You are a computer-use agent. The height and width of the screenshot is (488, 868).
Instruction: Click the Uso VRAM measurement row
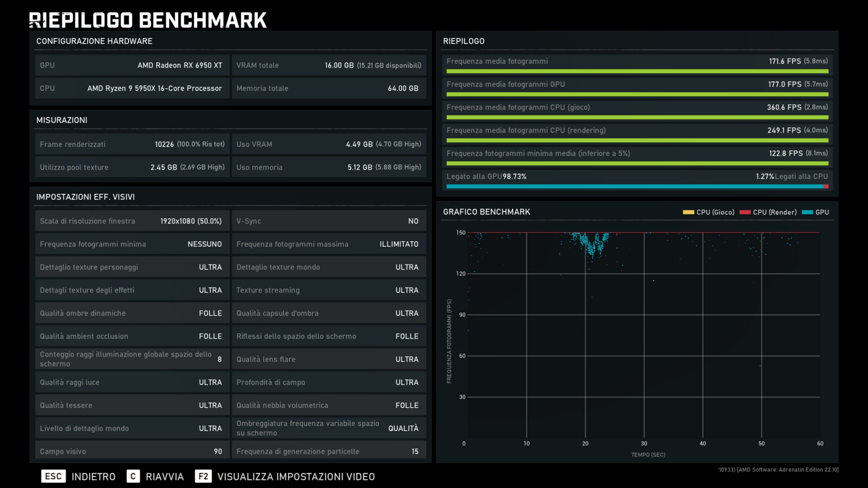coord(329,144)
